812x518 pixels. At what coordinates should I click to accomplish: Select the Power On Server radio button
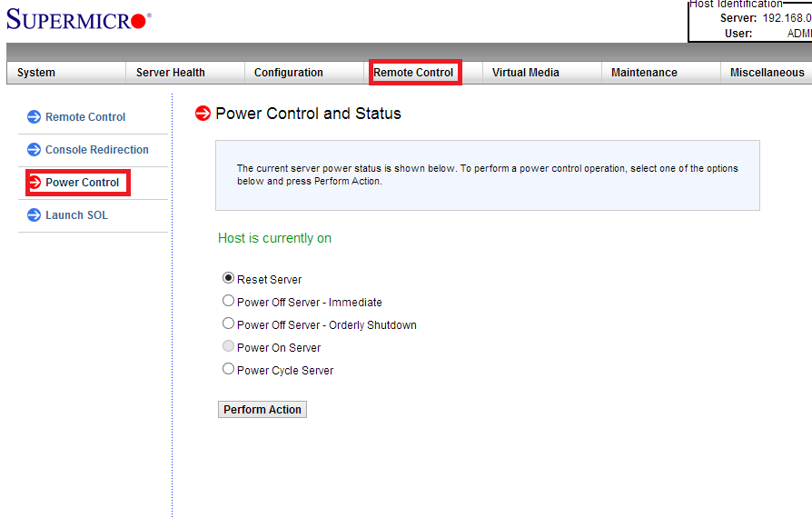pyautogui.click(x=228, y=346)
